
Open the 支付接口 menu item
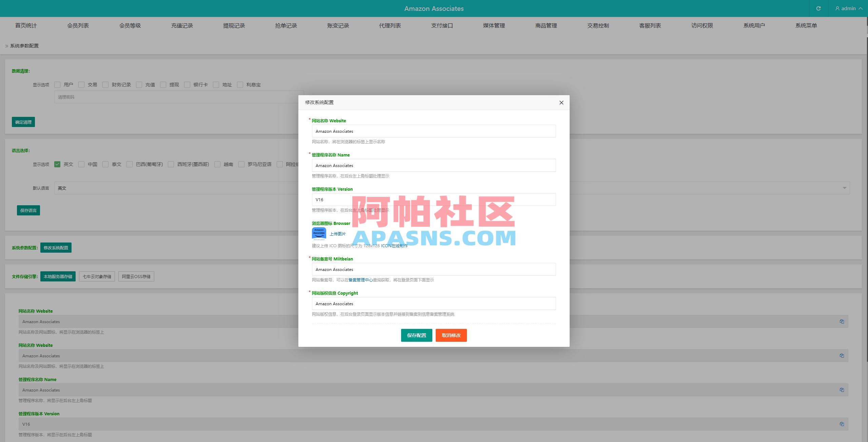point(441,25)
